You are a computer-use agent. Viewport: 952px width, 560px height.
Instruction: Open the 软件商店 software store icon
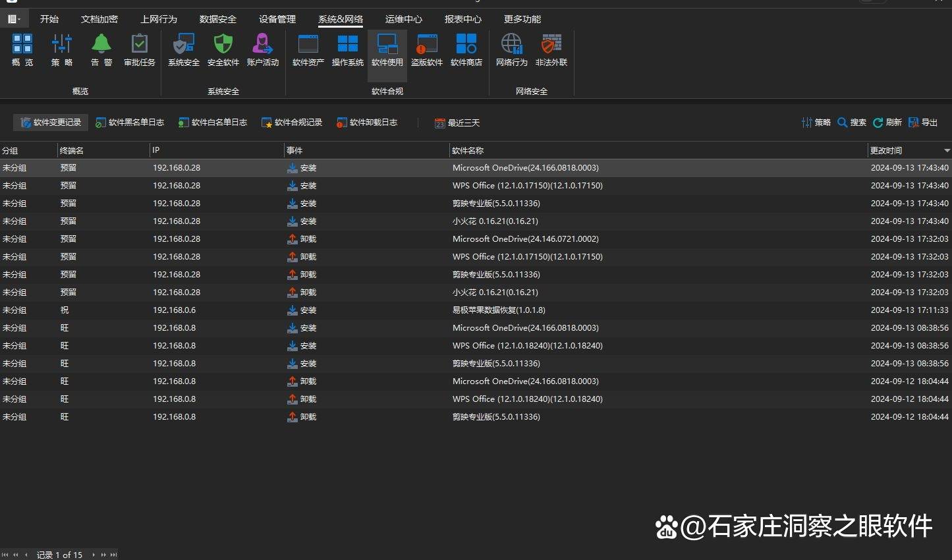click(466, 50)
